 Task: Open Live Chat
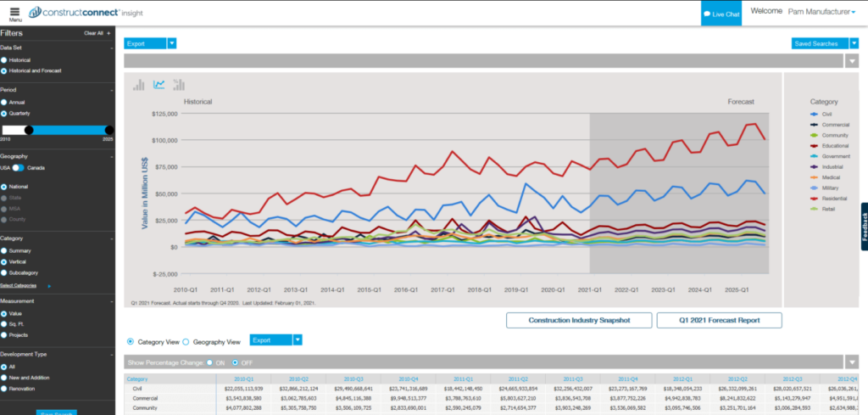721,14
